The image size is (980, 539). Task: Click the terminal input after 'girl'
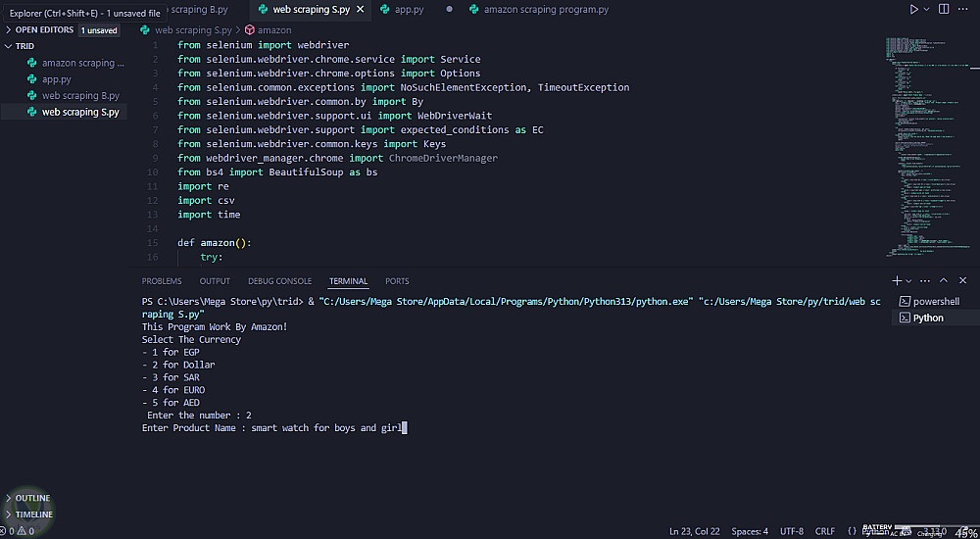[405, 427]
